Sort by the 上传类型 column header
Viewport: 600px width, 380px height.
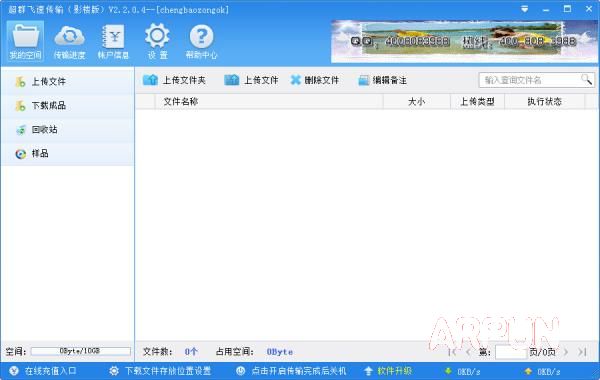click(x=478, y=102)
